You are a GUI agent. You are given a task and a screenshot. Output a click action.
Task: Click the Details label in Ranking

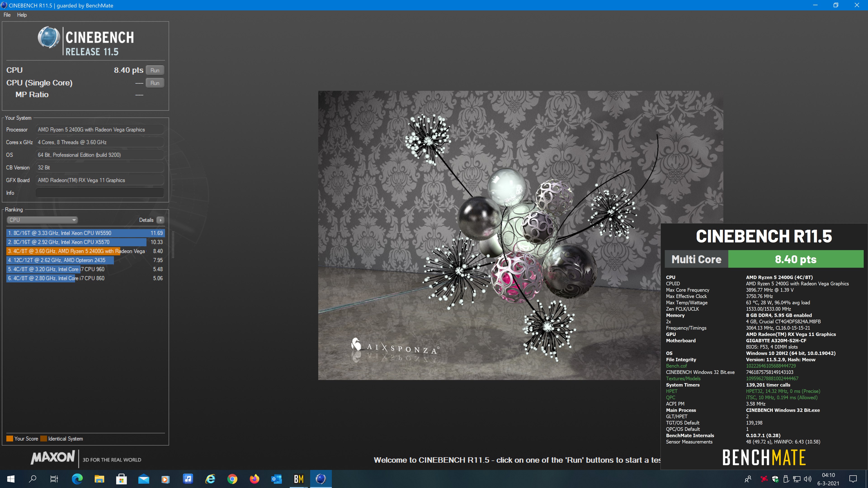(x=146, y=220)
